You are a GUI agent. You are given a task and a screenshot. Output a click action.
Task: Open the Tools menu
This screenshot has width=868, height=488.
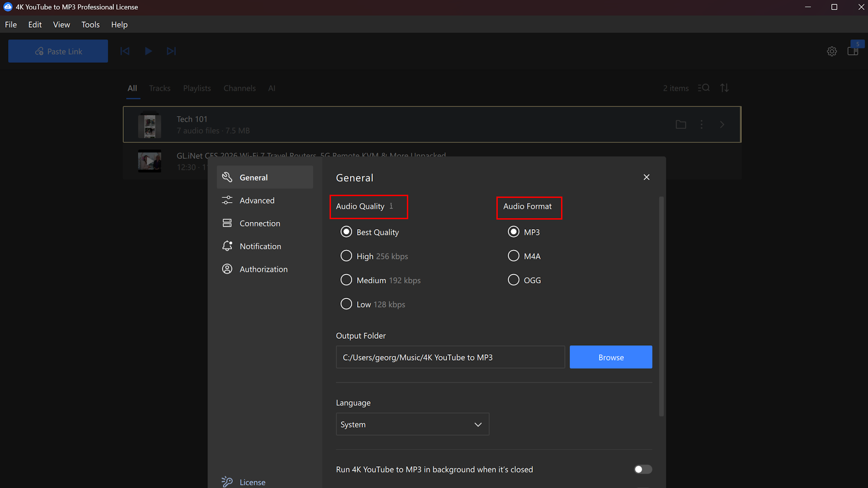point(90,24)
